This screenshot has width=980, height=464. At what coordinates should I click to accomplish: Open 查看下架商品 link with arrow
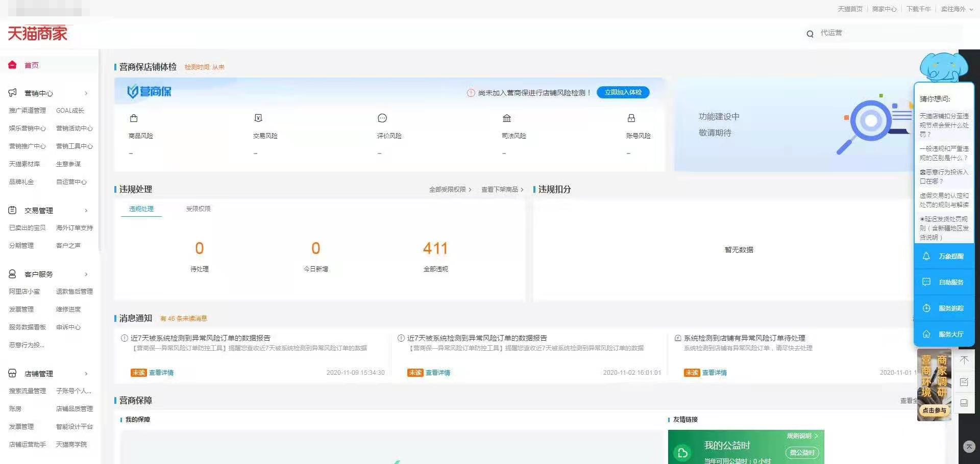pyautogui.click(x=502, y=190)
